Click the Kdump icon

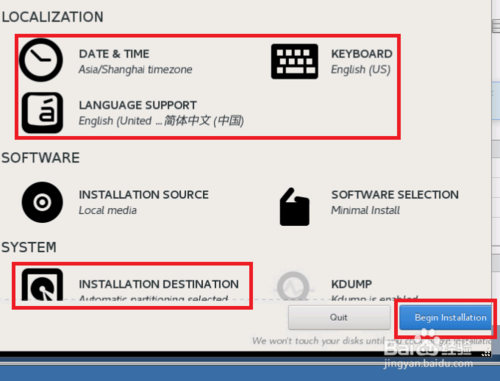pyautogui.click(x=293, y=286)
